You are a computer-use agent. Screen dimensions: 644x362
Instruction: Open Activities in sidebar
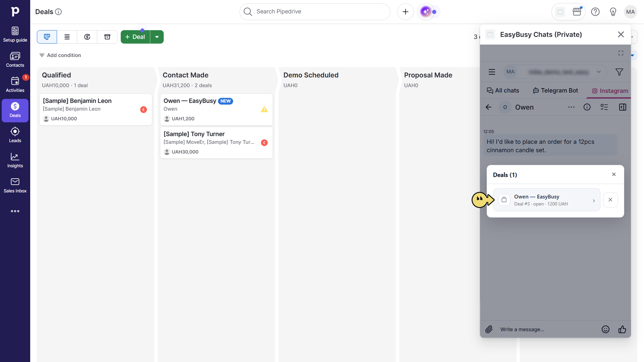click(x=15, y=85)
